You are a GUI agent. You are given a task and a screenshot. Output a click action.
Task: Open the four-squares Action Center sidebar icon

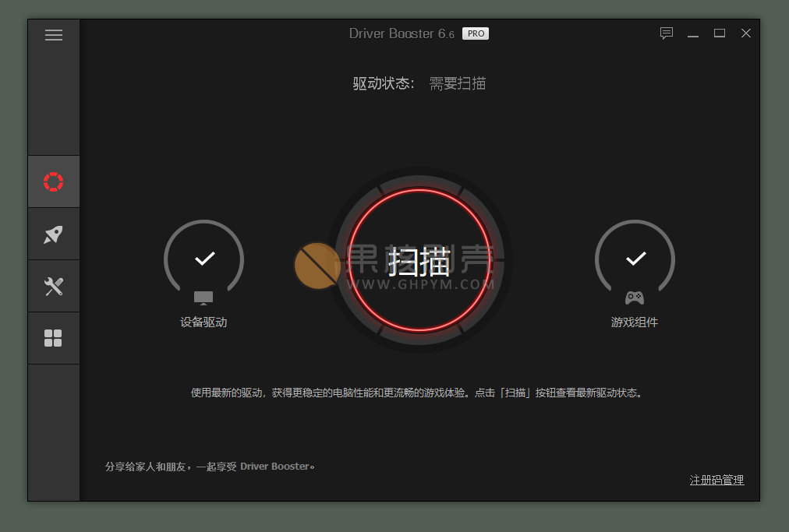[x=53, y=338]
